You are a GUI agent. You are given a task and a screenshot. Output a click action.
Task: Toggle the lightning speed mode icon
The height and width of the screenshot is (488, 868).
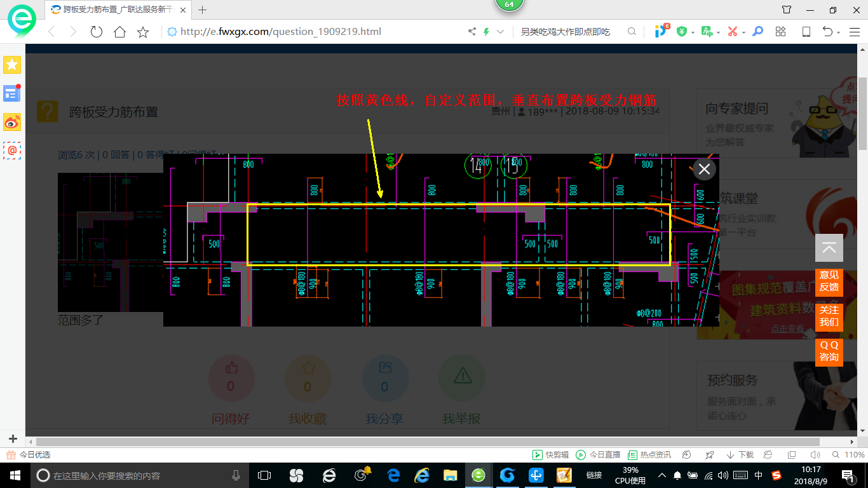(x=487, y=31)
